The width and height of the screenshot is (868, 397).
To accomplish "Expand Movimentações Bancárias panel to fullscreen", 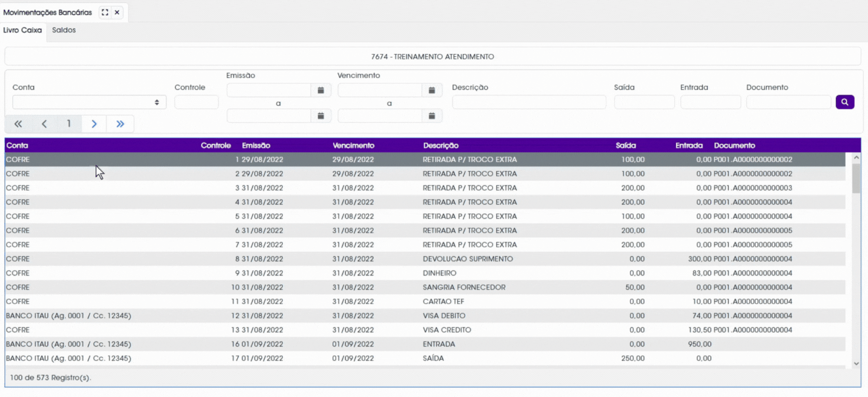I will [105, 12].
